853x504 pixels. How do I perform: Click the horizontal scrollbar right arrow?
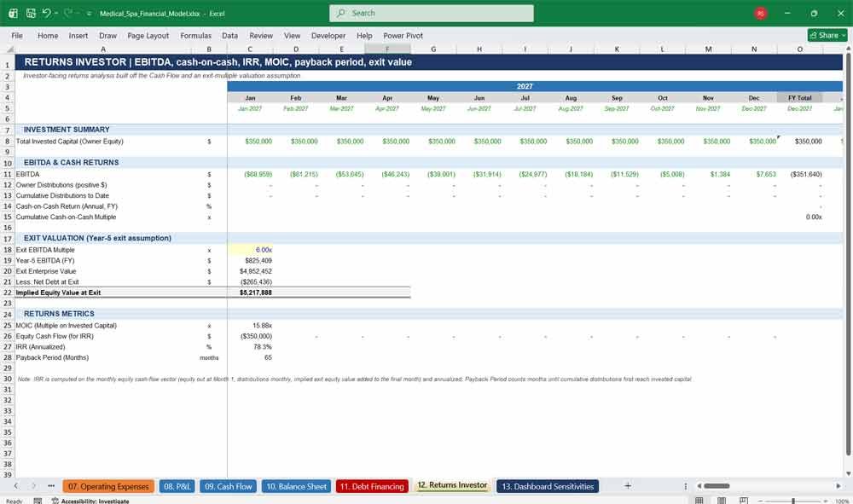pyautogui.click(x=838, y=486)
